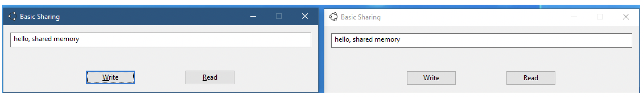Click the focused Write button in the active window
The image size is (644, 97).
pos(110,78)
